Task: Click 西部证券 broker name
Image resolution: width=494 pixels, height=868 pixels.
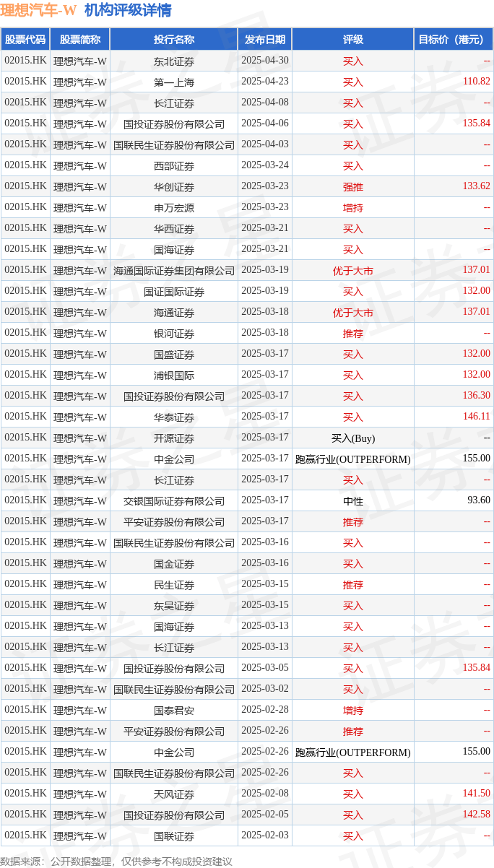Action: coord(174,166)
